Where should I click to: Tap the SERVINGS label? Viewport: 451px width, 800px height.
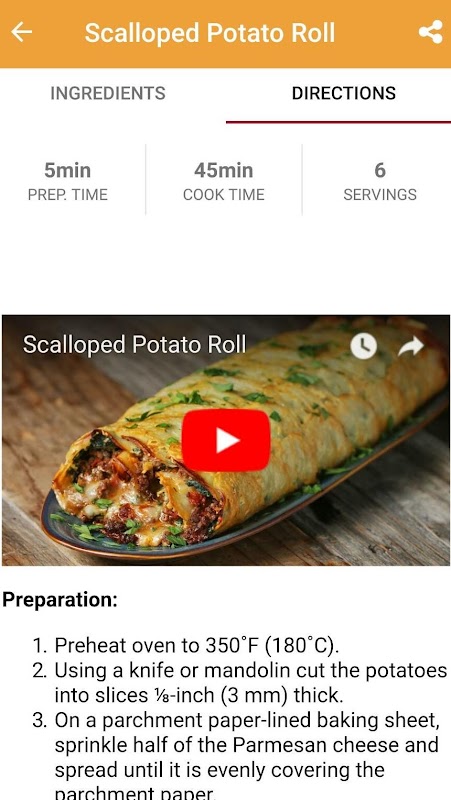coord(380,195)
